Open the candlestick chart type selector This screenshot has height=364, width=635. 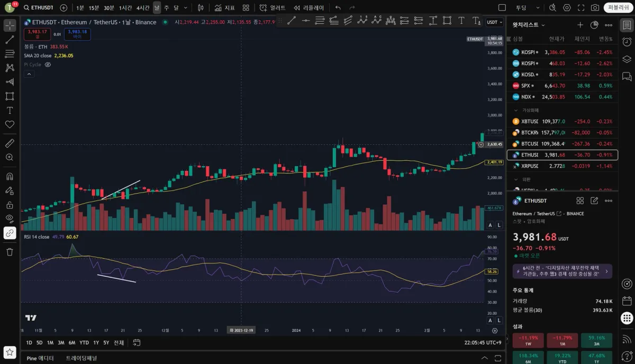coord(201,8)
